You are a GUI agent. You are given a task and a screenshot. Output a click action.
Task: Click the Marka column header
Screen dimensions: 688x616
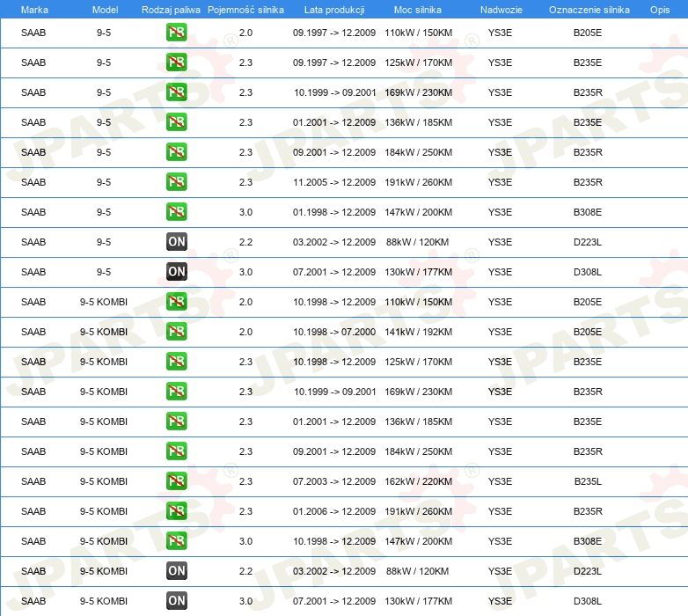pyautogui.click(x=34, y=10)
